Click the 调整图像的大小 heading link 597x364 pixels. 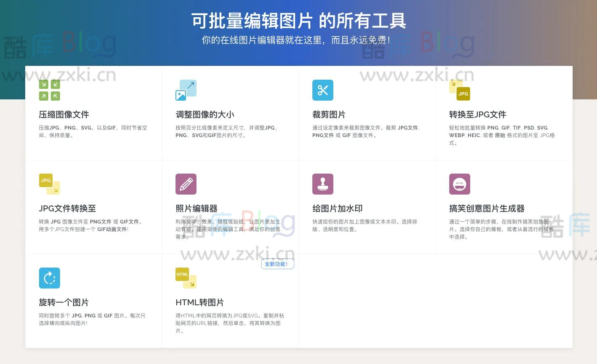coord(204,114)
